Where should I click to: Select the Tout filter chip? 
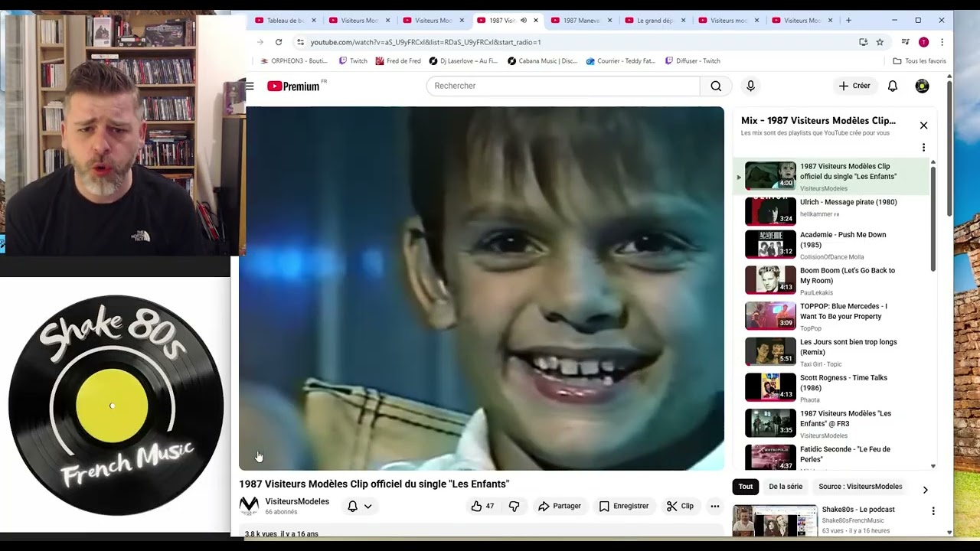coord(746,487)
